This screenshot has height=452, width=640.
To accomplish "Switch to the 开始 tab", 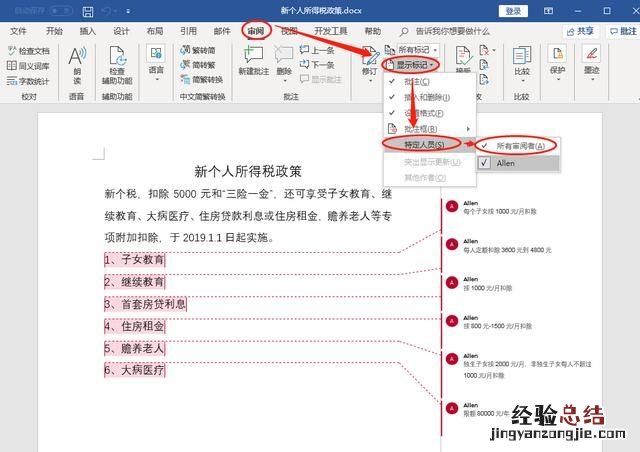I will (x=54, y=31).
